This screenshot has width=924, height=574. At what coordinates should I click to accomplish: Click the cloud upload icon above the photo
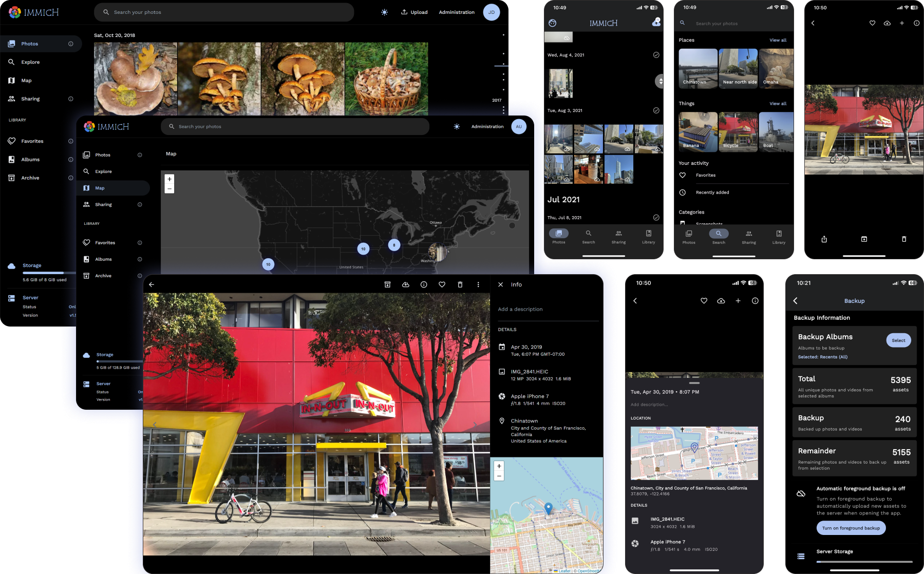[x=406, y=284]
